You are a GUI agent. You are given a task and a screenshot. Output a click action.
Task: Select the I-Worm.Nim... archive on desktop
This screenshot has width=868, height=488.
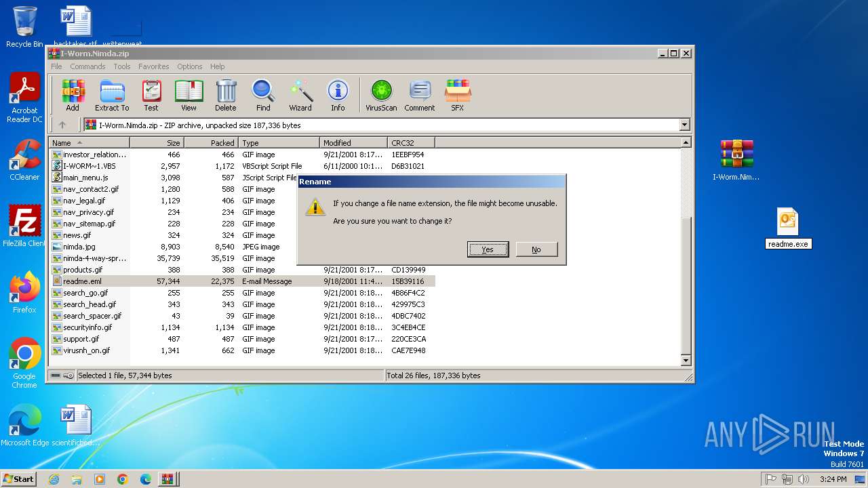736,161
